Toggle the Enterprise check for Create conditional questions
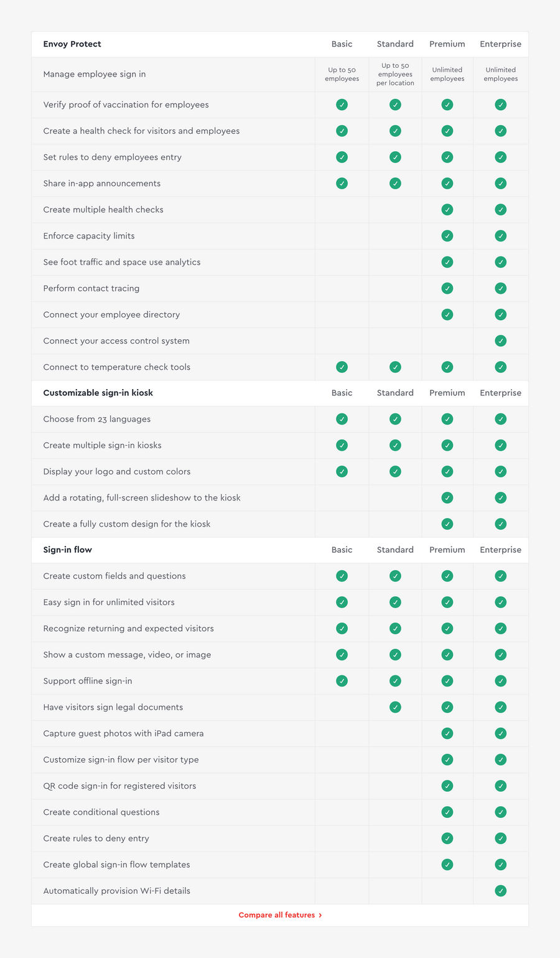 (x=501, y=812)
